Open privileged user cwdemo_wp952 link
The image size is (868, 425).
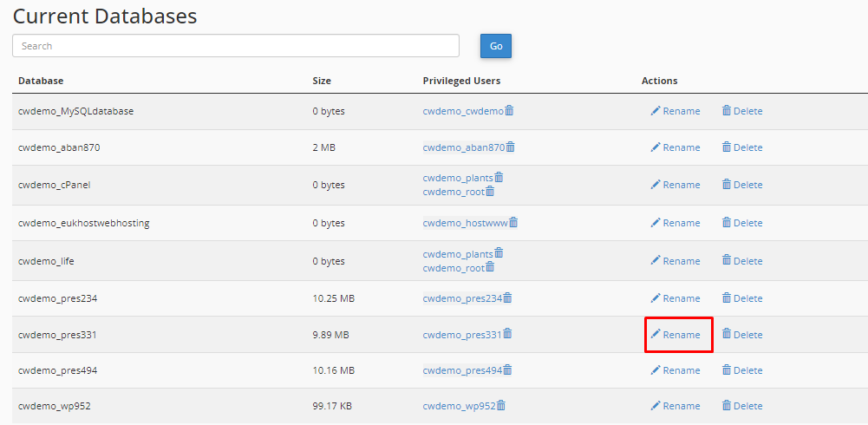click(459, 406)
